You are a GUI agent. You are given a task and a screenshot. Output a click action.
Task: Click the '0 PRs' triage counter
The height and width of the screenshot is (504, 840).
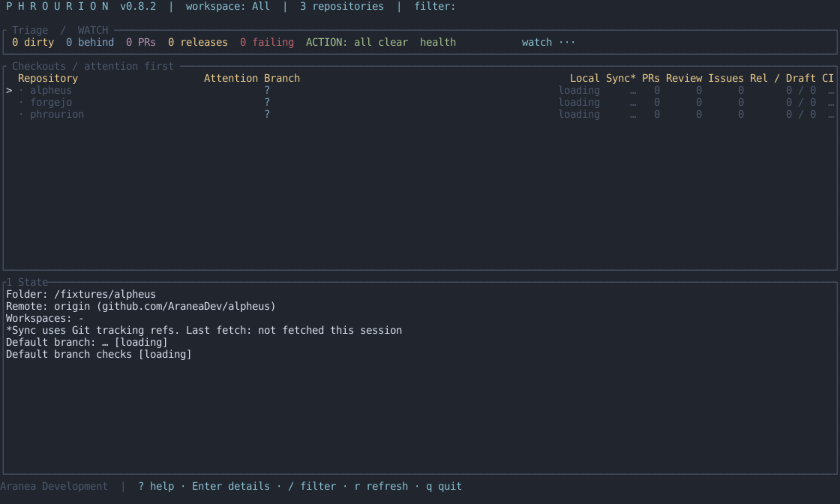click(x=141, y=42)
